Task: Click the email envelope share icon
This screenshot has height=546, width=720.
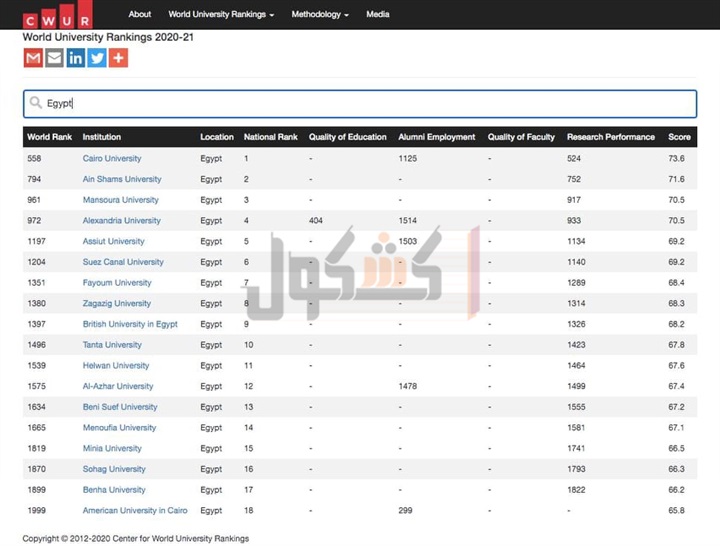Action: point(54,58)
